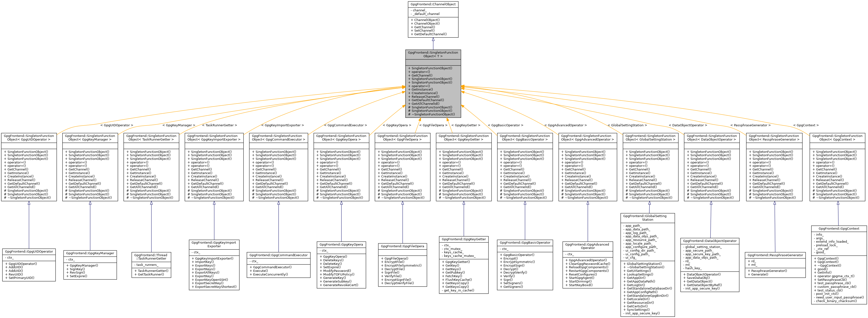
Task: Open the Thread::TaskRunnerGetter class box title
Action: [x=151, y=257]
